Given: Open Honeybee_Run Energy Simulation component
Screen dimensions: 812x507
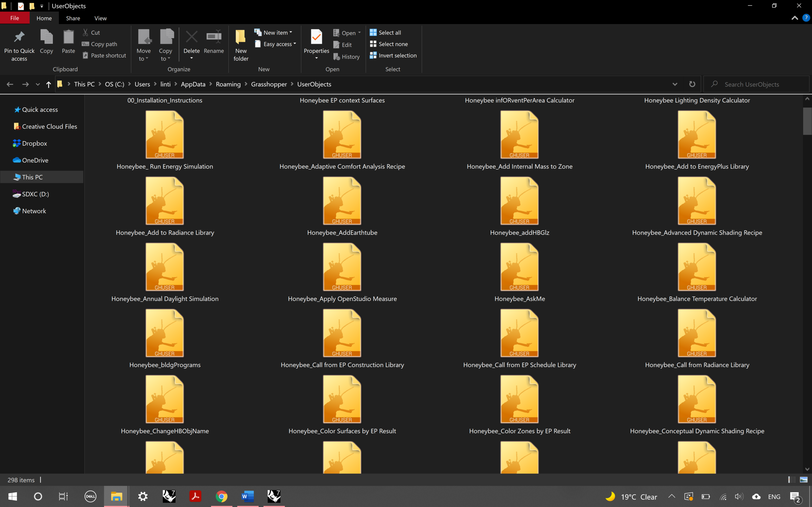Looking at the screenshot, I should [164, 134].
